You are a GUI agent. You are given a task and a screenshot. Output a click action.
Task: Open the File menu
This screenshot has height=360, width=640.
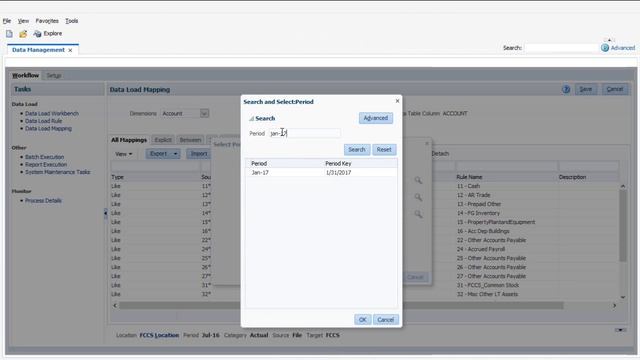coord(7,21)
